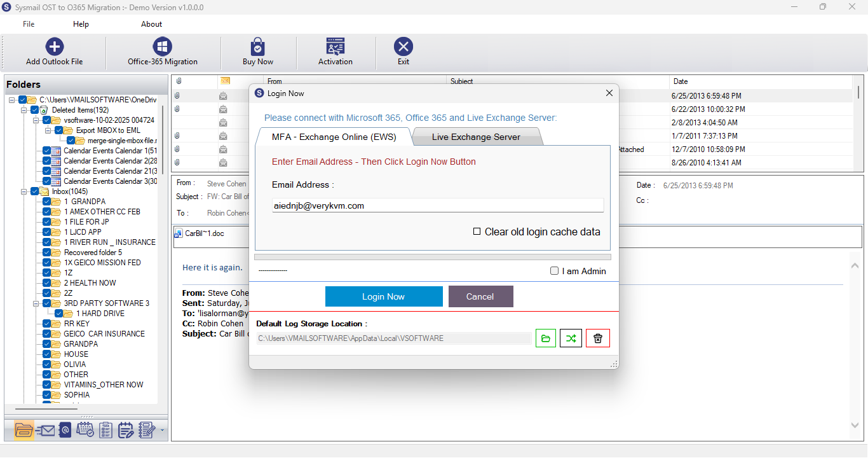The image size is (868, 458).
Task: Click the Calendar Events Calendar 1 calendar icon
Action: coord(57,151)
